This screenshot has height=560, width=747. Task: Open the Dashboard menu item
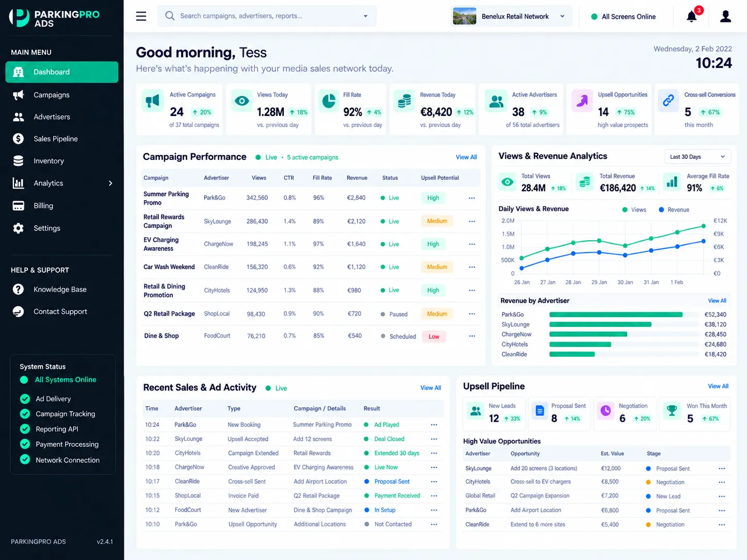pyautogui.click(x=62, y=72)
